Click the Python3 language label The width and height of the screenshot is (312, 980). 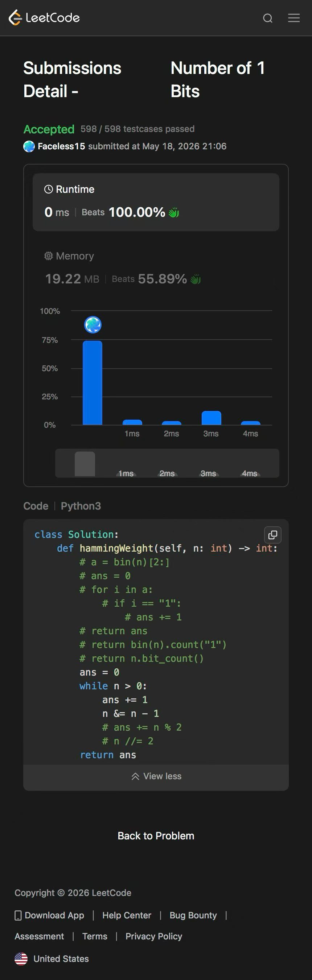point(81,506)
